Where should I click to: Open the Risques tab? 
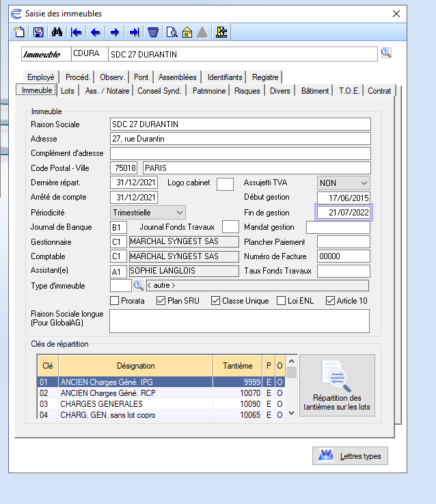(247, 91)
